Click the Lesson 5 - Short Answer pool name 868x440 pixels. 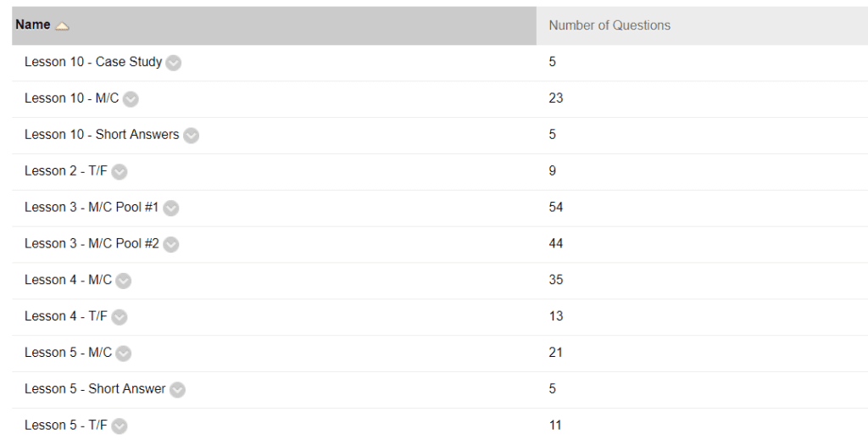tap(95, 389)
